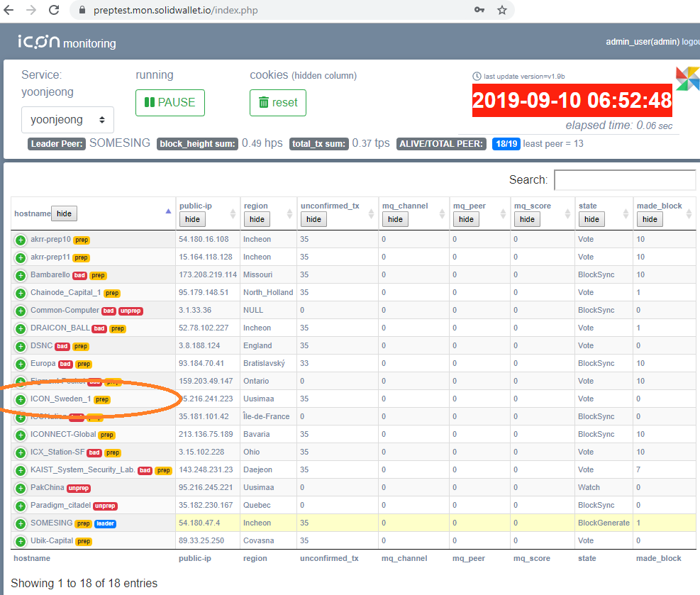
Task: Expand the ICON_Sweden_1 row plus icon
Action: [x=21, y=399]
